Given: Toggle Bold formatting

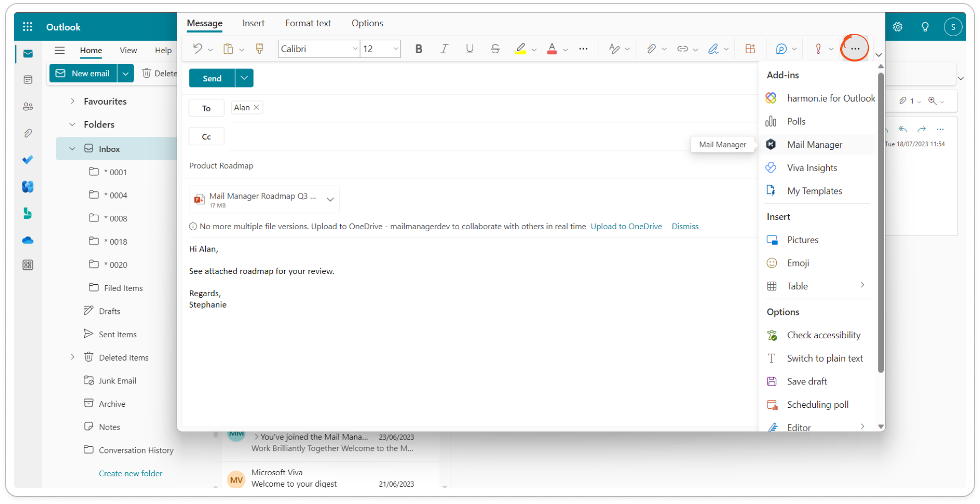Looking at the screenshot, I should tap(419, 49).
